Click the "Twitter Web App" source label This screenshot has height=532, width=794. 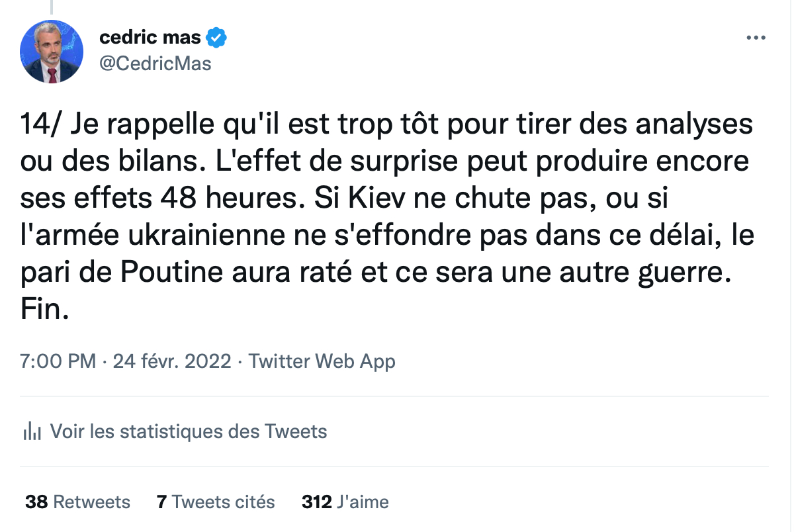click(x=322, y=362)
